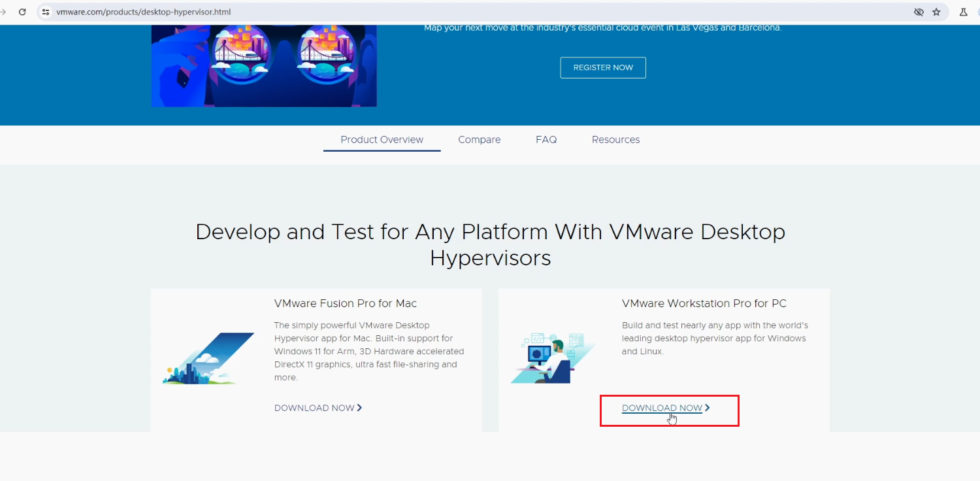Image resolution: width=980 pixels, height=481 pixels.
Task: Open the Compare tab
Action: 480,139
